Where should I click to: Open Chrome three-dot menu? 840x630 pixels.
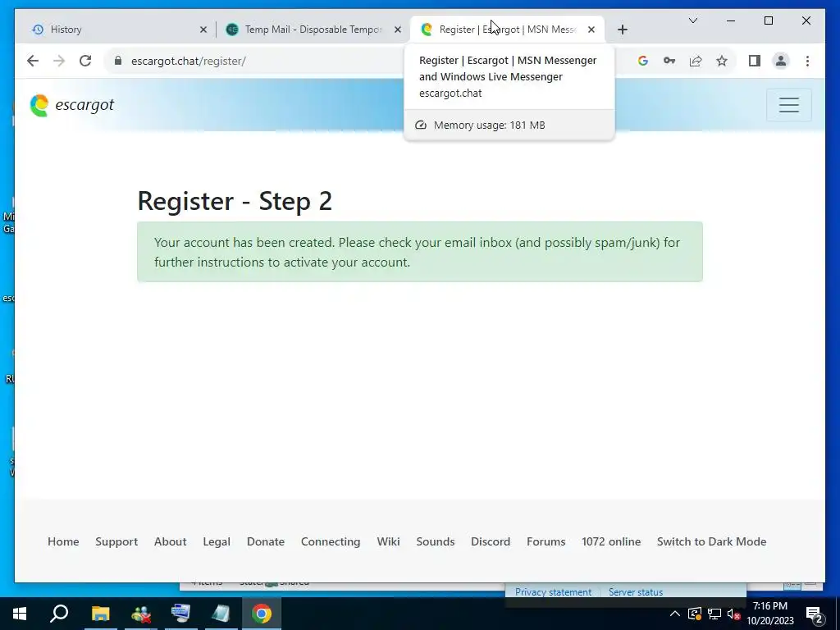pyautogui.click(x=807, y=61)
